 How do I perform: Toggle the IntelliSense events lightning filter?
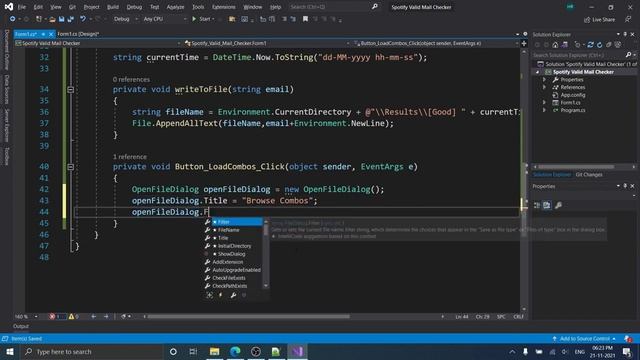click(221, 295)
